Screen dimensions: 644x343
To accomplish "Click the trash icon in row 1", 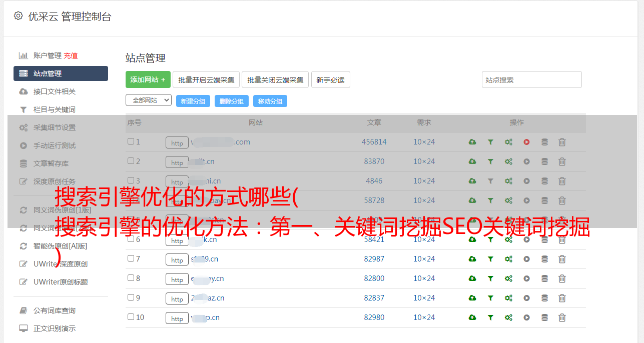I will tap(562, 142).
